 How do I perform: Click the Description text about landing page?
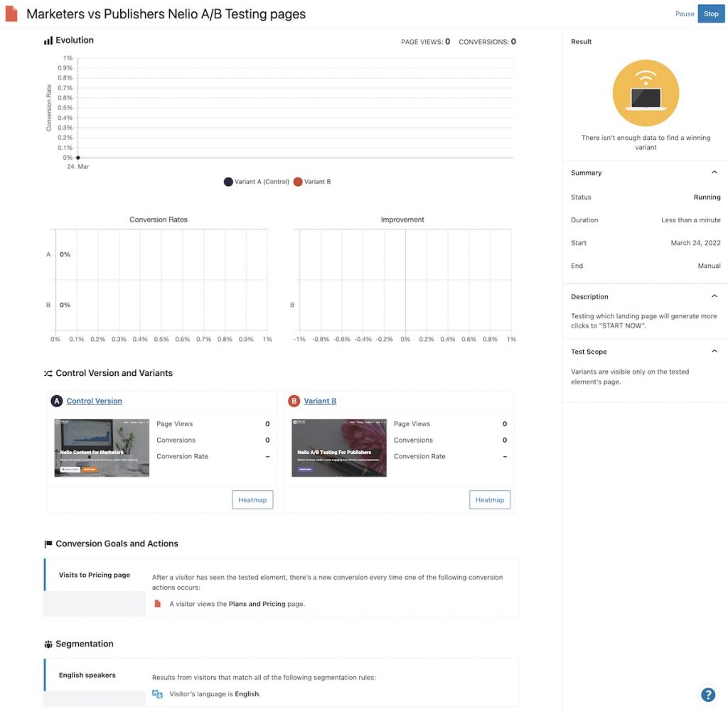click(643, 321)
